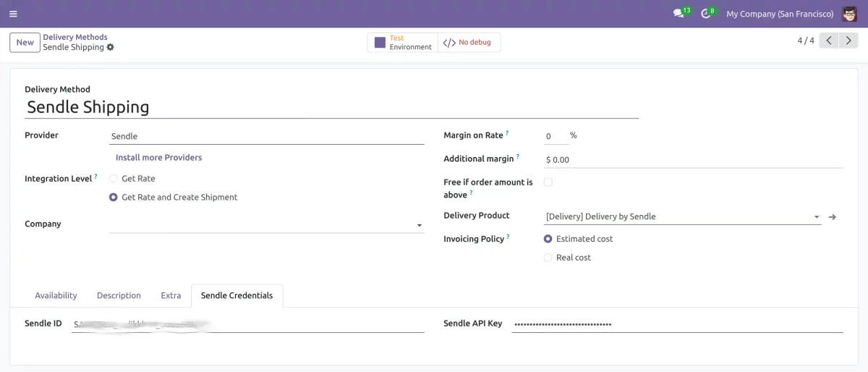Click the user avatar in top bar
Image resolution: width=868 pixels, height=372 pixels.
849,14
